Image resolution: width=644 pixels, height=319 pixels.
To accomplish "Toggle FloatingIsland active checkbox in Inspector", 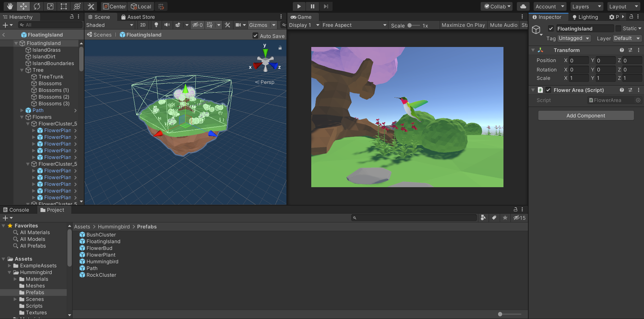I will [551, 29].
